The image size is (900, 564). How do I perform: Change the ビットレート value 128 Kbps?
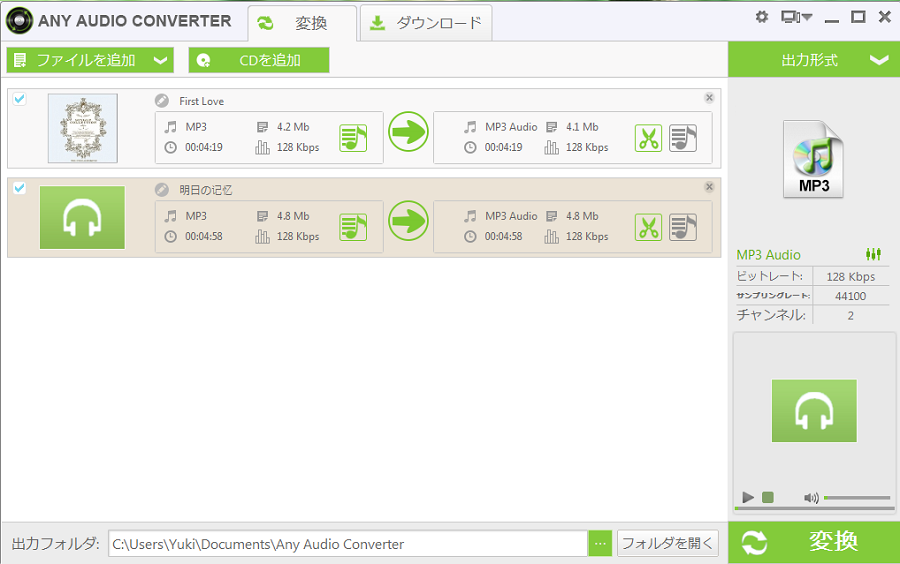(x=851, y=277)
